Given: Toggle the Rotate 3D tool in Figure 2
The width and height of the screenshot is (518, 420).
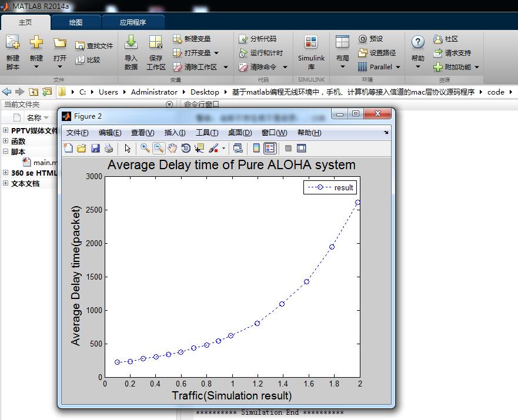Looking at the screenshot, I should [186, 148].
